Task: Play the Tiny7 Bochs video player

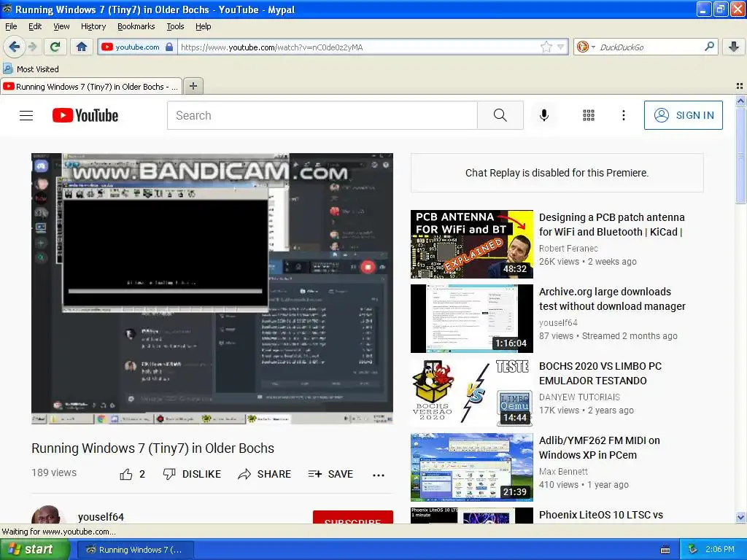Action: point(212,289)
